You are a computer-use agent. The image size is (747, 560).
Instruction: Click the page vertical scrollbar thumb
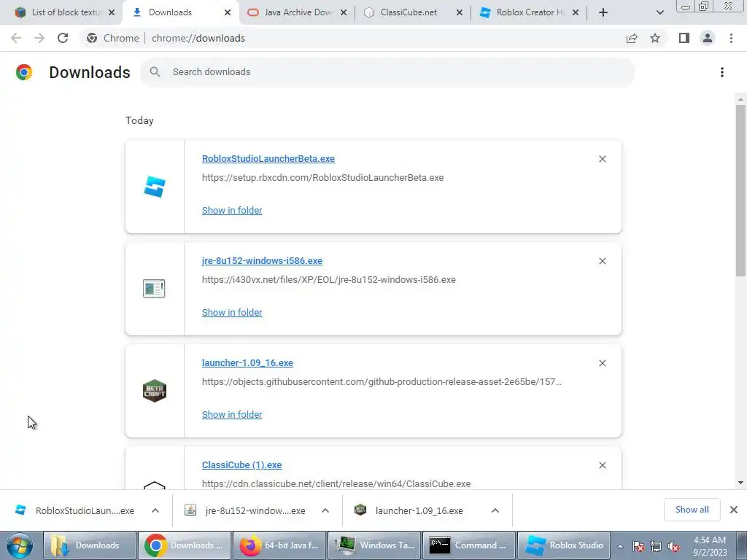[x=740, y=190]
